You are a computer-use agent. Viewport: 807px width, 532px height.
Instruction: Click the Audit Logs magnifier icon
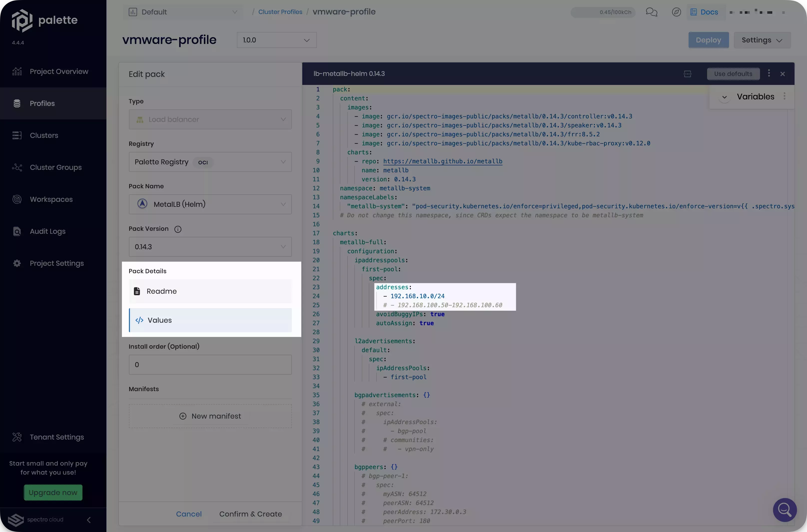[17, 231]
